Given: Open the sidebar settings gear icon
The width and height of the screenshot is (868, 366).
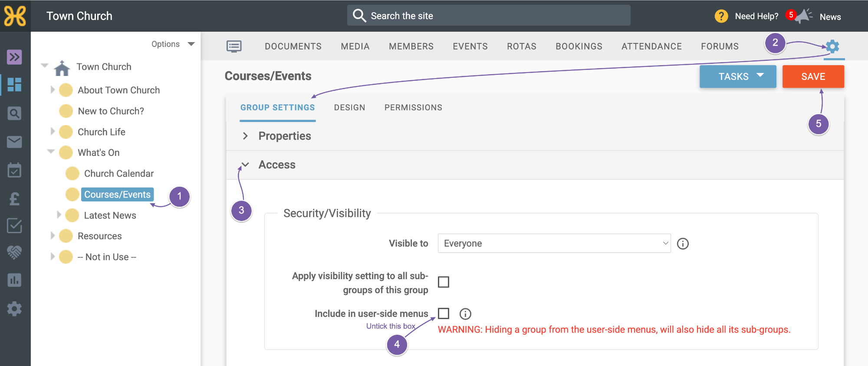Looking at the screenshot, I should 14,309.
